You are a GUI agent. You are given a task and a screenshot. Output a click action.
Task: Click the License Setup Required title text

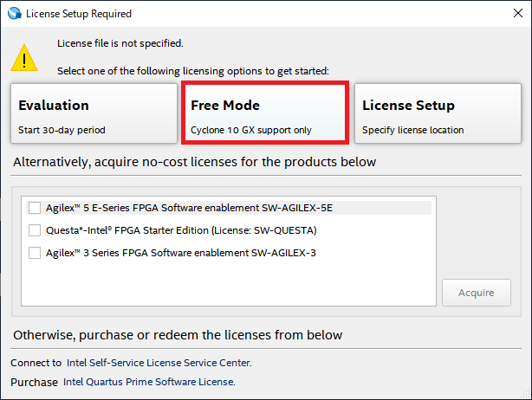[79, 14]
